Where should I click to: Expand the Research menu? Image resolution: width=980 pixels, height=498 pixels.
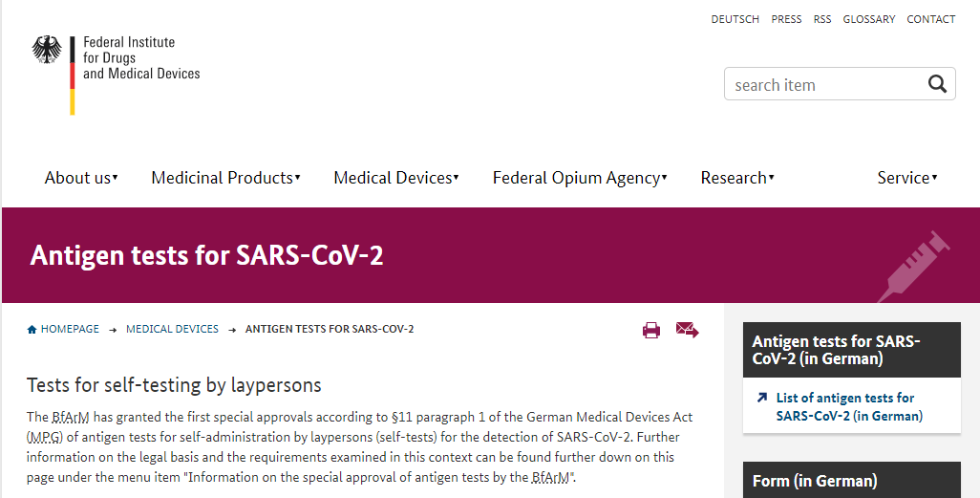point(737,178)
